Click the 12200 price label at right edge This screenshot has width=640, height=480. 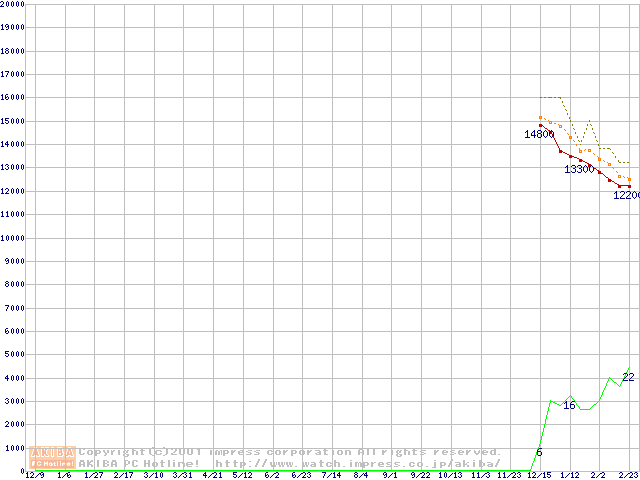click(626, 195)
